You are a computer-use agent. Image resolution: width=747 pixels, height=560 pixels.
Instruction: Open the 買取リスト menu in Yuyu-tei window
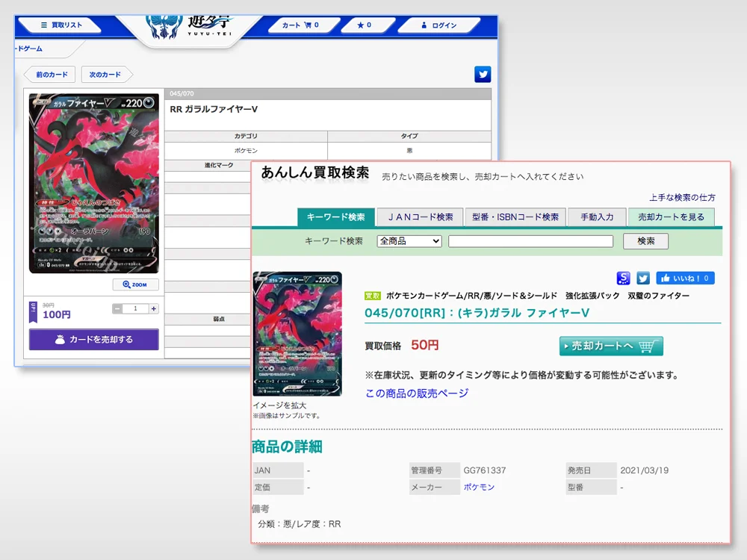pos(60,25)
